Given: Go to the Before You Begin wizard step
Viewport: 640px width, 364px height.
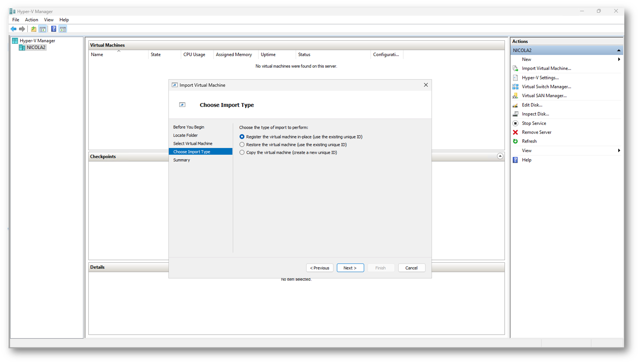Looking at the screenshot, I should [x=189, y=127].
